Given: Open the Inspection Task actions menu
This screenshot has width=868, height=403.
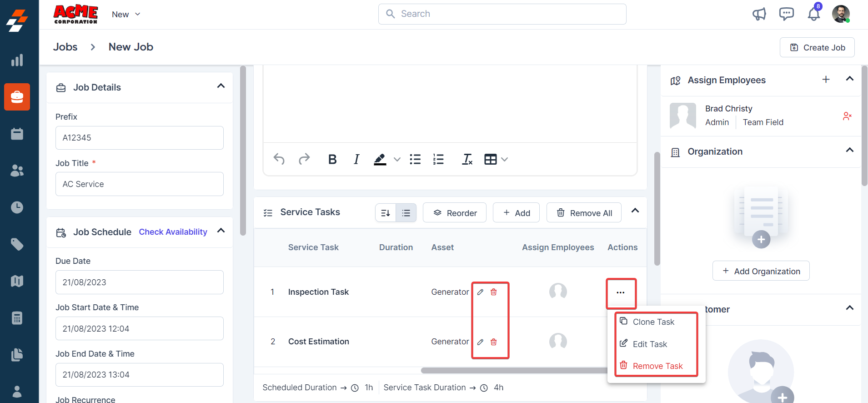Looking at the screenshot, I should (x=621, y=292).
